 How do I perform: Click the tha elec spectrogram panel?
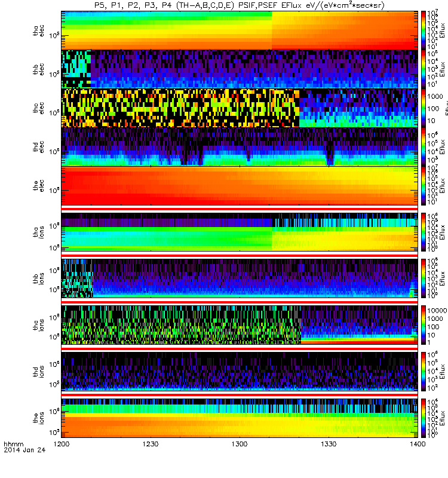tap(240, 30)
